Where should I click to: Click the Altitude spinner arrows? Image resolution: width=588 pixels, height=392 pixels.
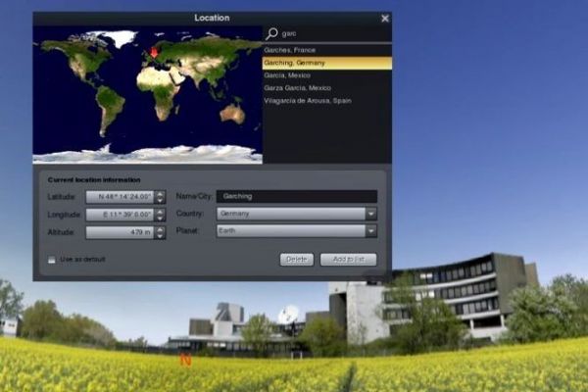click(x=160, y=232)
